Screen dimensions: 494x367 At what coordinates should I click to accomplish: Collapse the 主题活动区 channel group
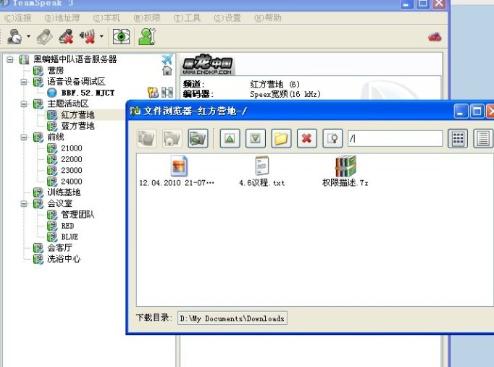click(x=24, y=104)
